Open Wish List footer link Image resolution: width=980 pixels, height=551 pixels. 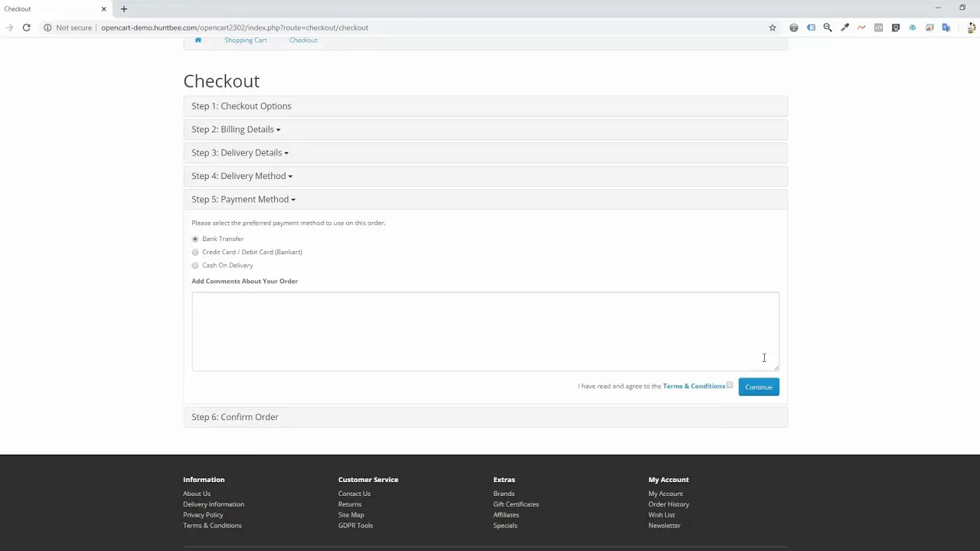(661, 515)
